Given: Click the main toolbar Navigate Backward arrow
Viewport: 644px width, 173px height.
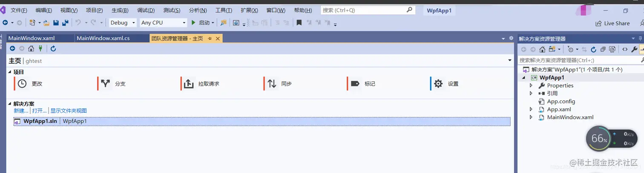Looking at the screenshot, I should click(5, 23).
